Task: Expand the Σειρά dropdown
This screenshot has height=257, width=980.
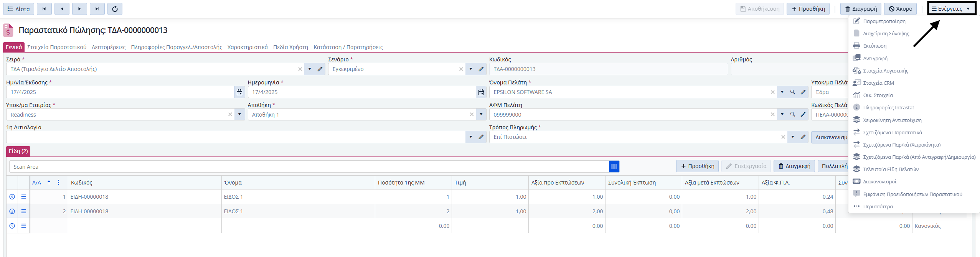Action: click(310, 69)
